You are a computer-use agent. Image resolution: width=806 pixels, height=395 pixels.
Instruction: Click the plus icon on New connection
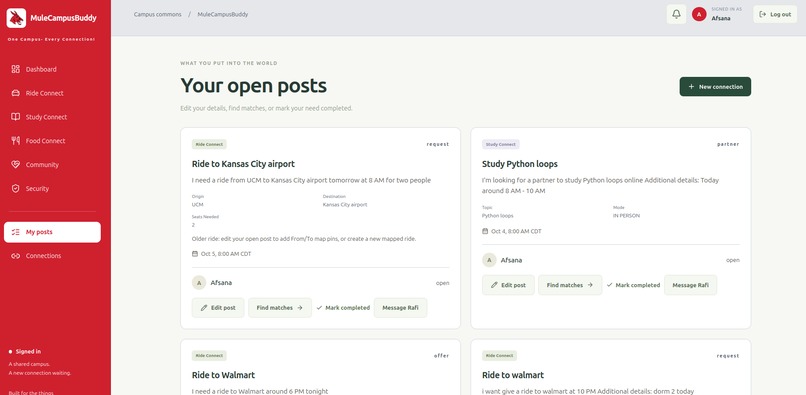(x=691, y=87)
